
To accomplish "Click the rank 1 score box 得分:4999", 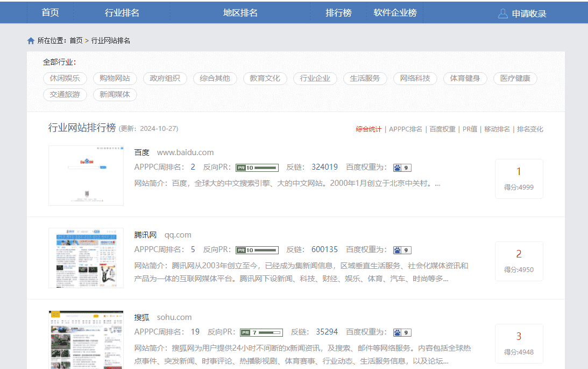I will point(519,179).
